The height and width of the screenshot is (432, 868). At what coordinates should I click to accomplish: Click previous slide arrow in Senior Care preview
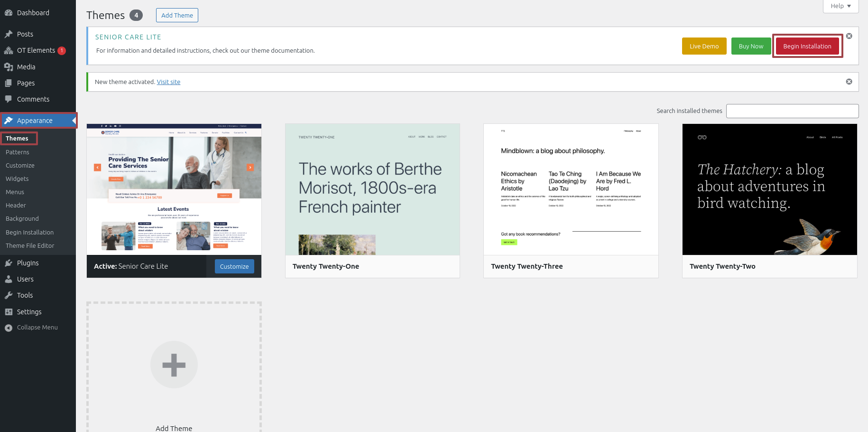point(98,167)
